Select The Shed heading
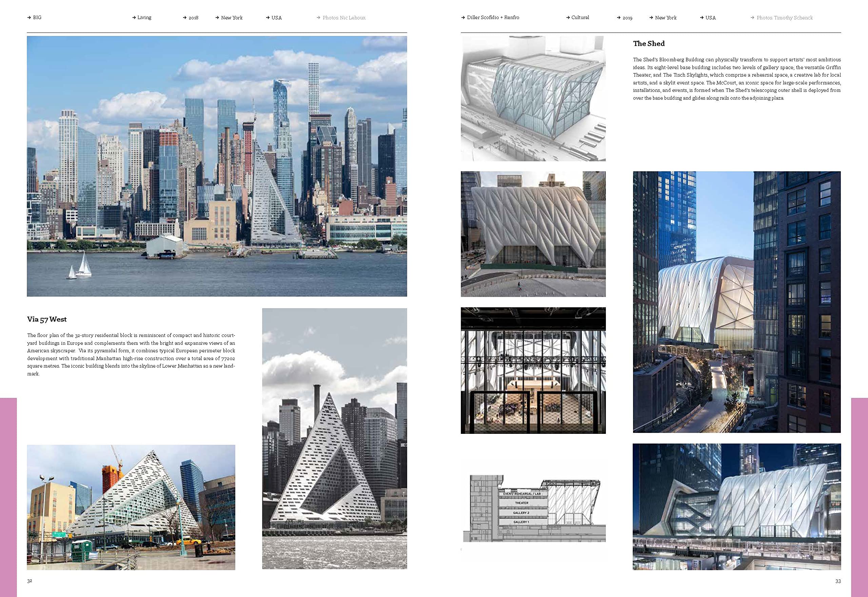Viewport: 868px width, 597px height. pos(649,43)
